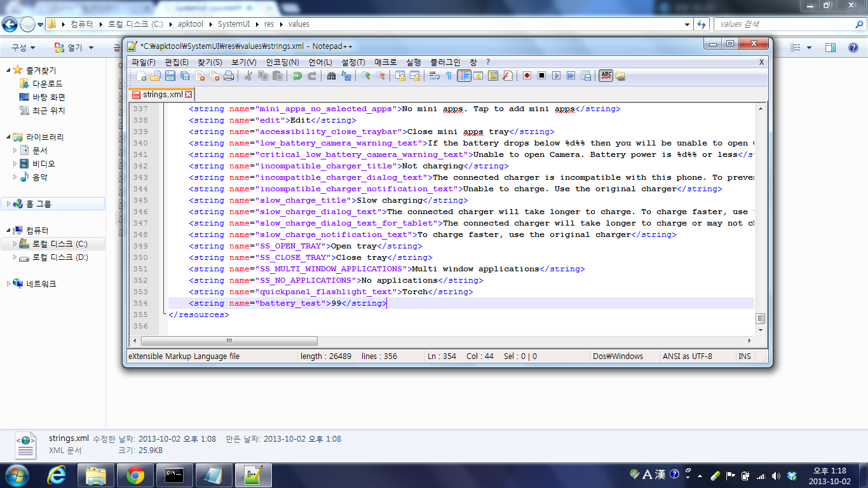
Task: Toggle the ABC spell check button
Action: coord(606,76)
